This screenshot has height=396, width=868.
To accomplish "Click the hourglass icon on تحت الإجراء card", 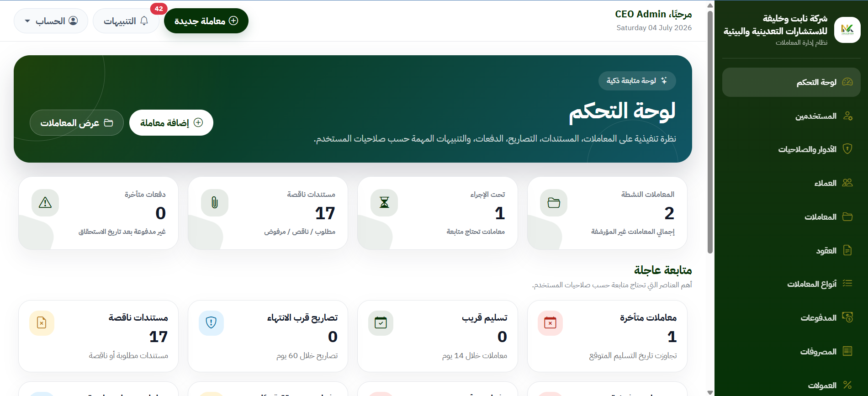I will [384, 203].
